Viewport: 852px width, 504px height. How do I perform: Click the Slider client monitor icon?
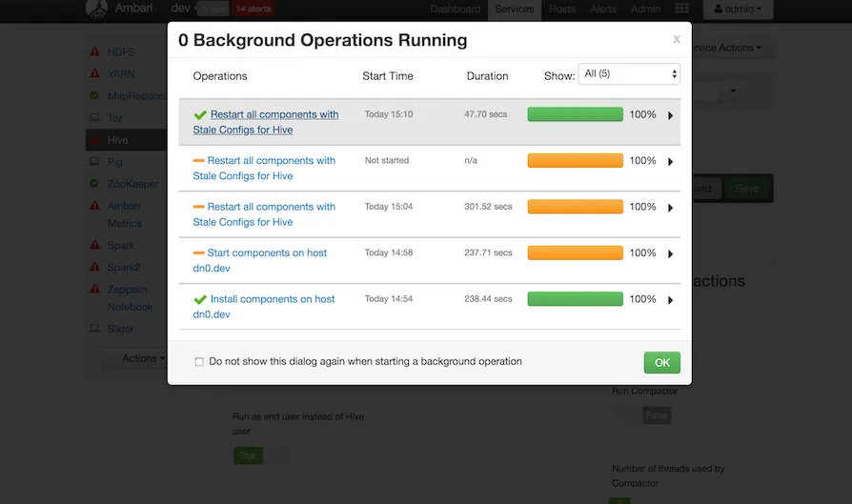pos(94,329)
